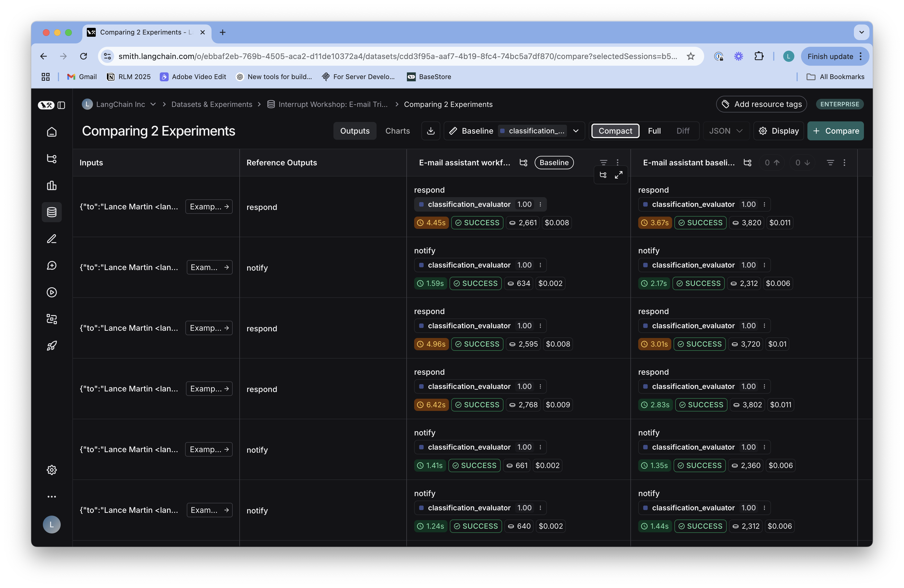Switch to the Charts tab
Viewport: 904px width, 588px height.
397,131
